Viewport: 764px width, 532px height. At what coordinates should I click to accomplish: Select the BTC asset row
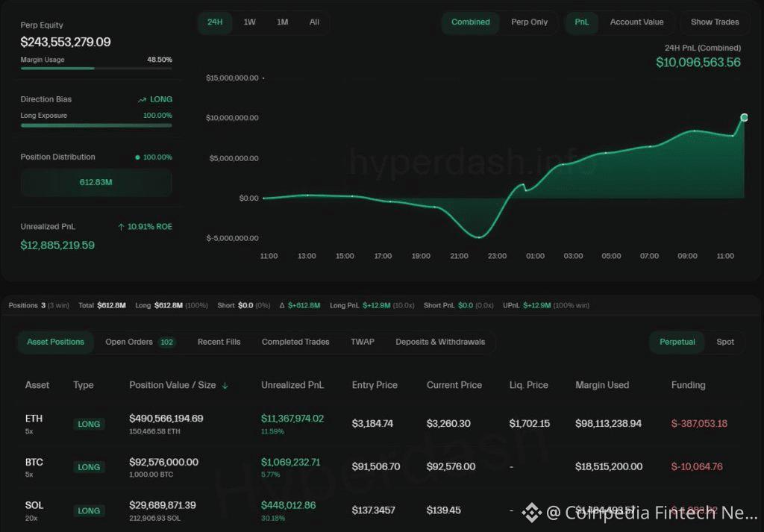[382, 467]
